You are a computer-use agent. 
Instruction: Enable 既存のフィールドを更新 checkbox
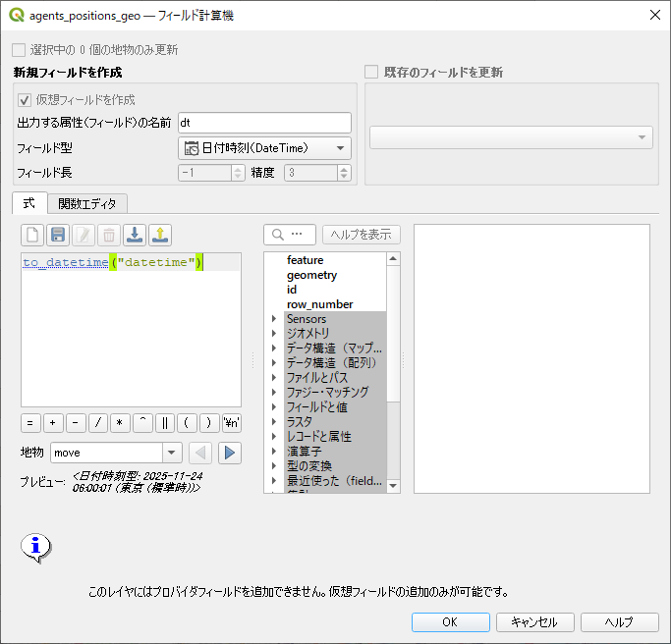(x=371, y=73)
